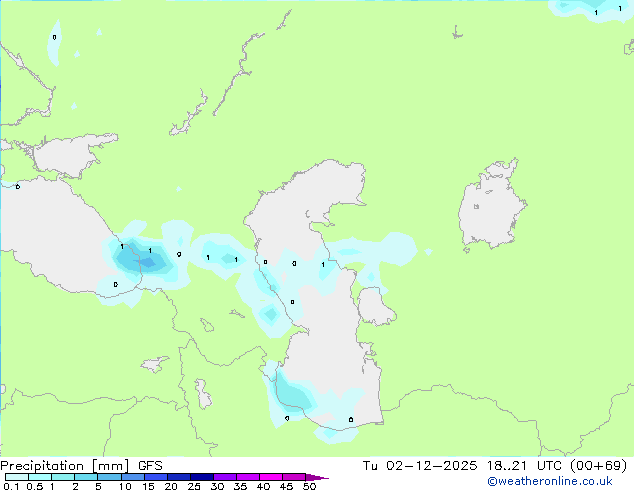Image resolution: width=634 pixels, height=490 pixels.
Task: Click the '20' legend scale number
Action: pos(171,486)
